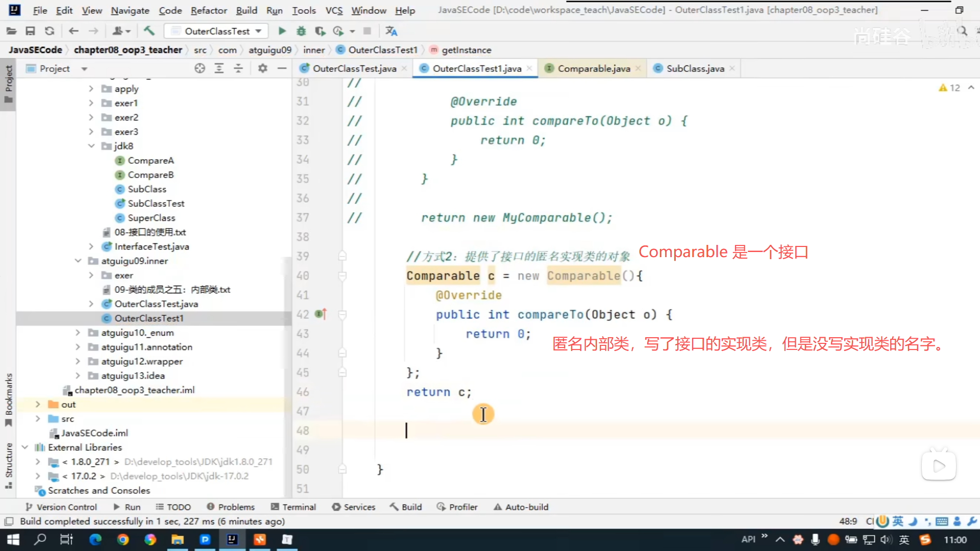Open the Refactor menu
Viewport: 980px width, 551px height.
pyautogui.click(x=208, y=10)
